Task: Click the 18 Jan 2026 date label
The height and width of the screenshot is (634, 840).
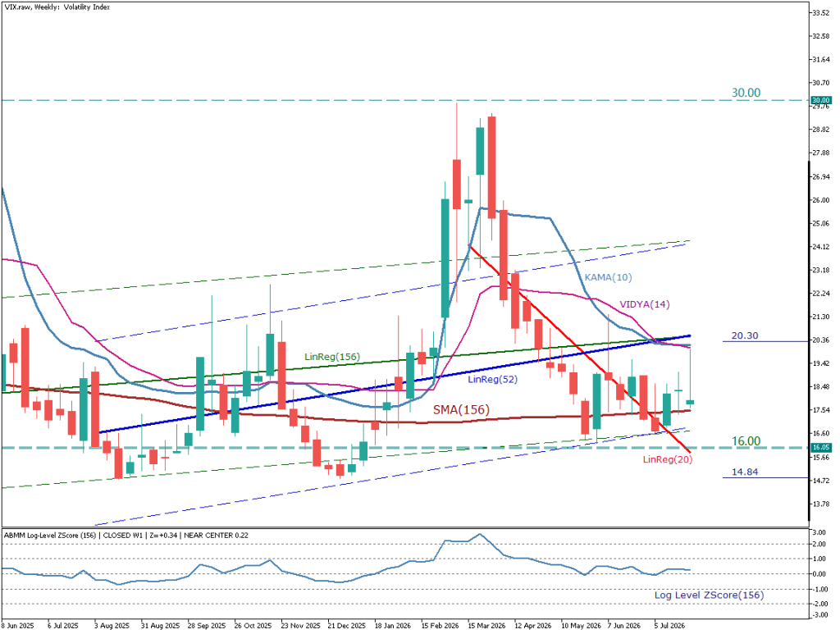Action: [393, 626]
